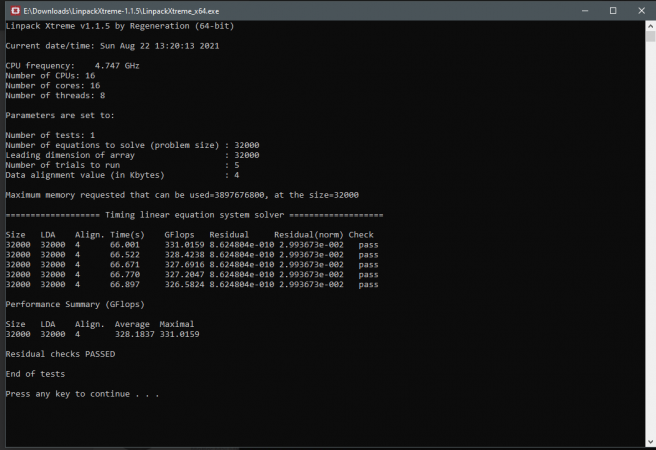The width and height of the screenshot is (656, 450).
Task: Click the 'Leading dimension of array' line
Action: pyautogui.click(x=132, y=155)
